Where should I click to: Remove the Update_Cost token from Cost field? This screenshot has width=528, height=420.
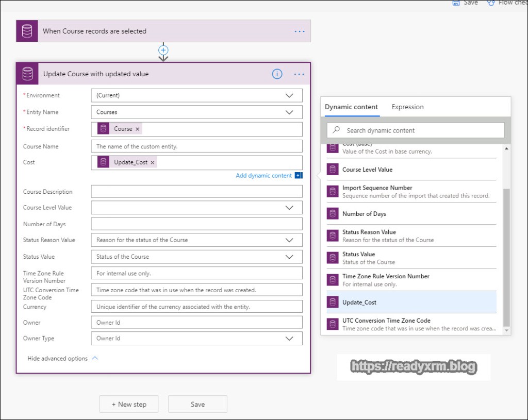(153, 162)
